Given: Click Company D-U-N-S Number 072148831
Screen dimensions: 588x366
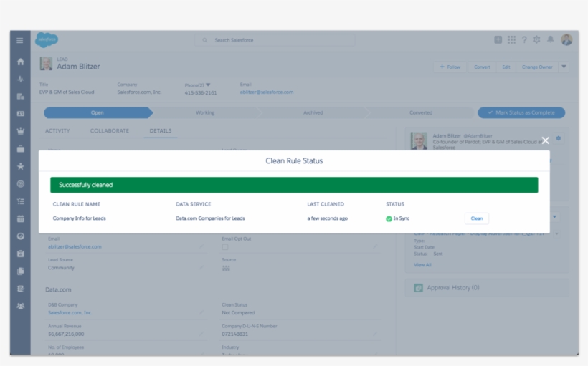Looking at the screenshot, I should point(234,334).
